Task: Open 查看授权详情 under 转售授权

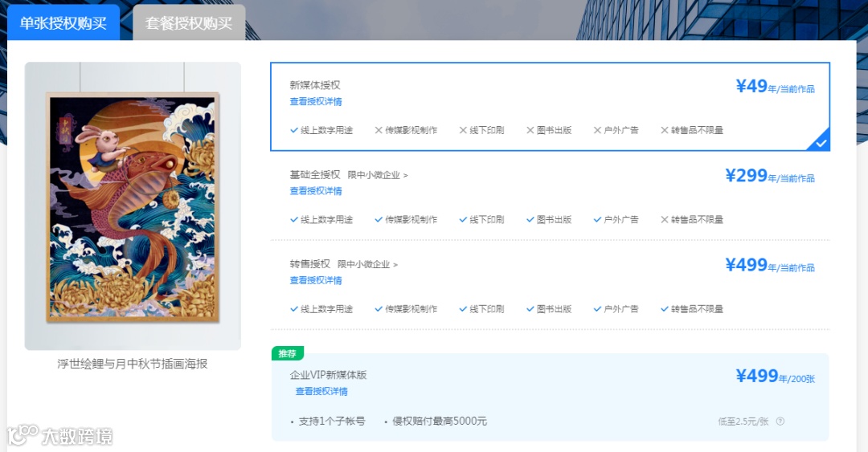Action: 316,280
